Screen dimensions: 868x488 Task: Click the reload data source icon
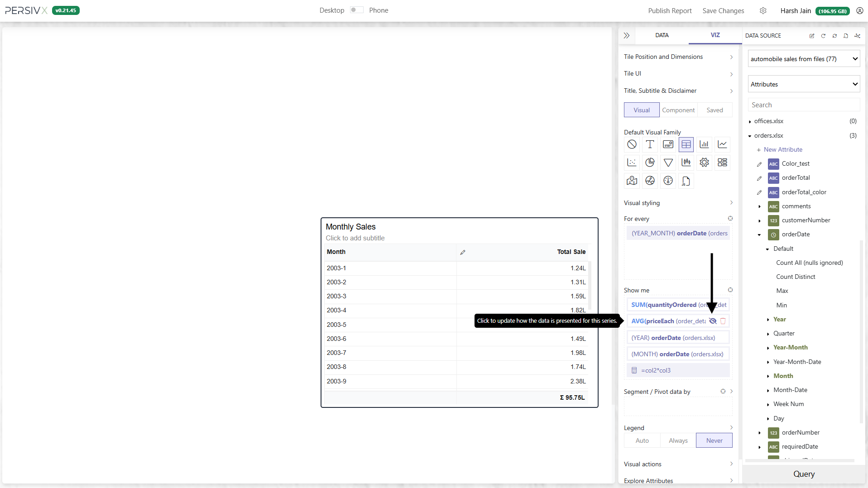click(823, 36)
